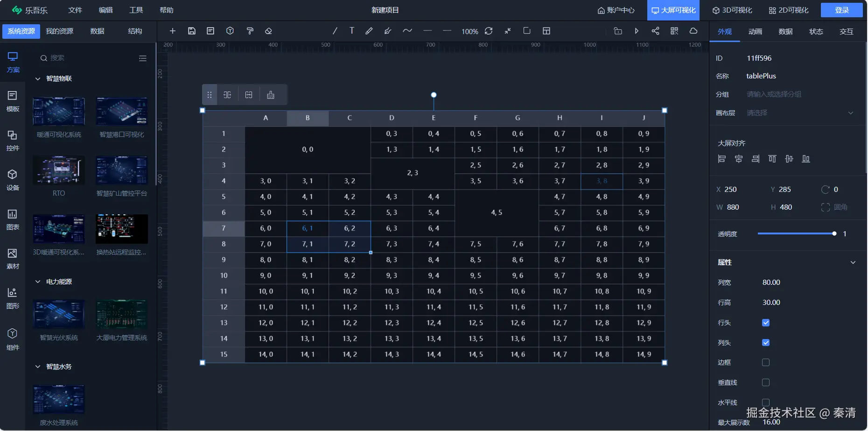Select the text tool icon

(351, 31)
